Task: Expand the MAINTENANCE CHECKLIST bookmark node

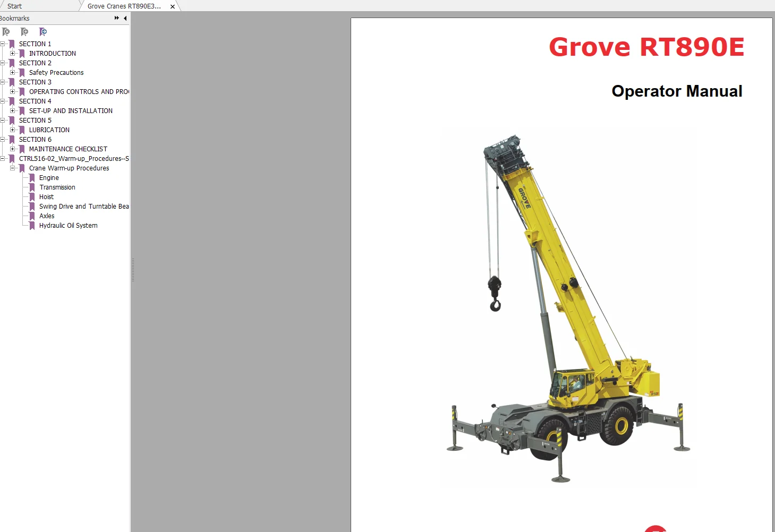Action: pos(12,149)
